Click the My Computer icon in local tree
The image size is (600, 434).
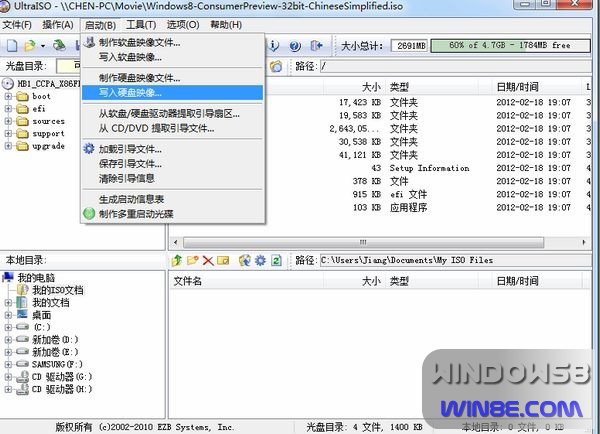tap(8, 277)
